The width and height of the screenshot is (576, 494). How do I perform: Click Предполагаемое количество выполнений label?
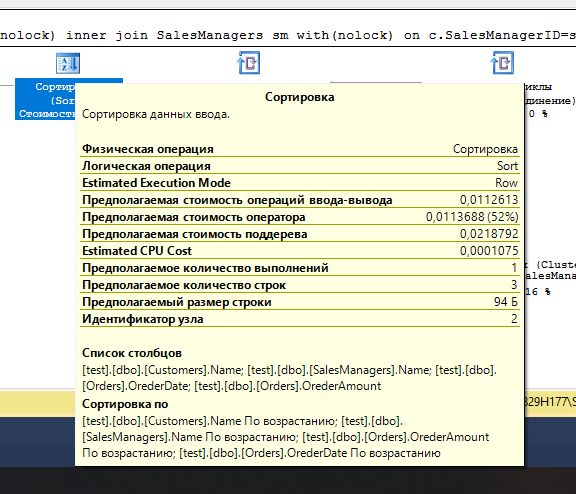pyautogui.click(x=205, y=268)
